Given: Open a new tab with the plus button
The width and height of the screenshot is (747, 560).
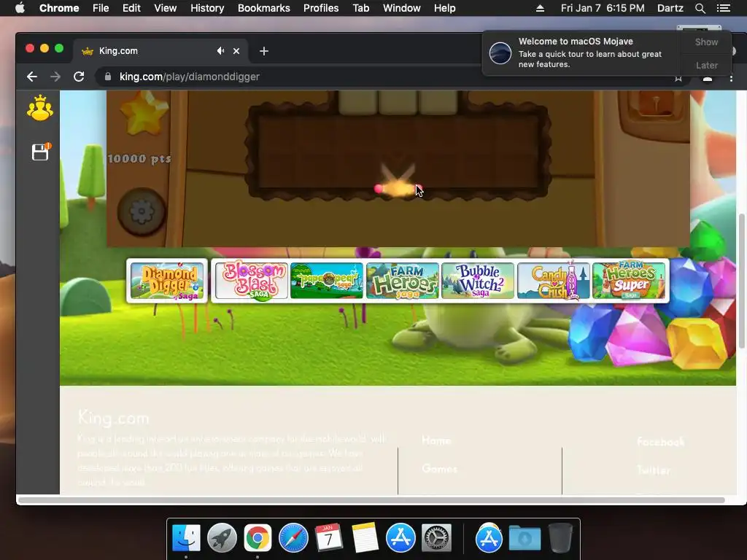Looking at the screenshot, I should click(x=264, y=51).
